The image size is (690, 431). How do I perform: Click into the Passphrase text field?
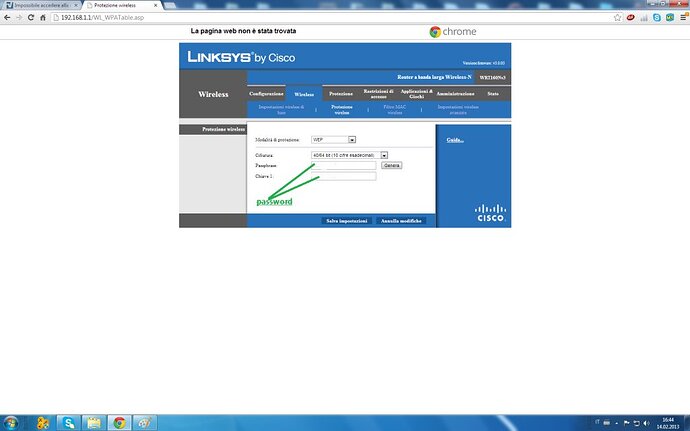[x=344, y=166]
